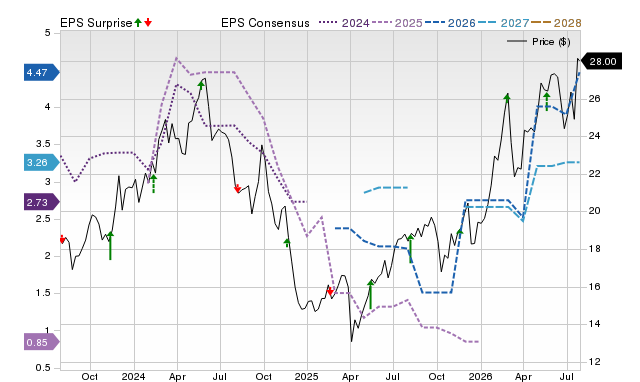Viewport: 640px width, 382px height.
Task: Click the Price ($) legend label
Action: 551,42
